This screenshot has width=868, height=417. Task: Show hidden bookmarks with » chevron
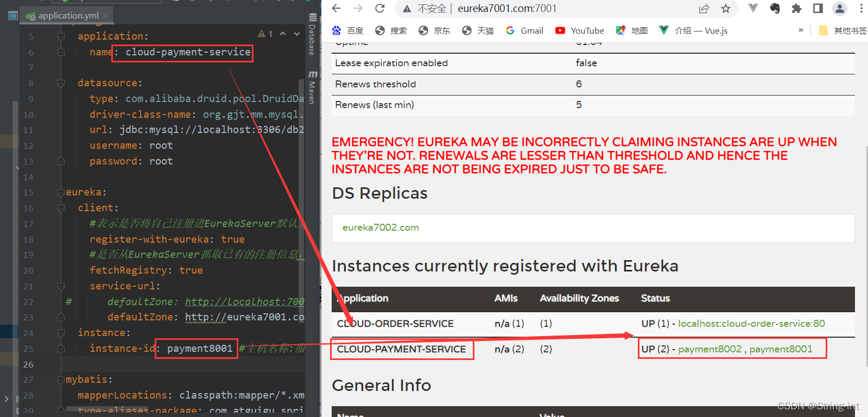[801, 30]
